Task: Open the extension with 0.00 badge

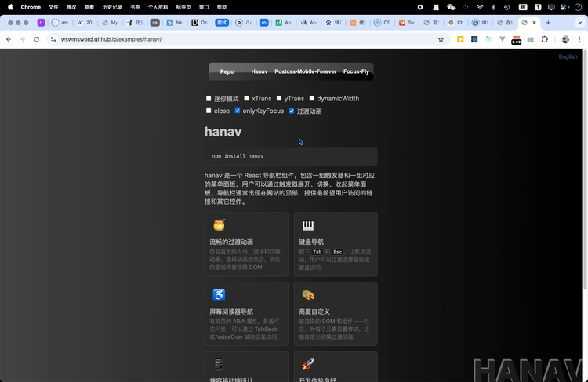Action: click(517, 40)
